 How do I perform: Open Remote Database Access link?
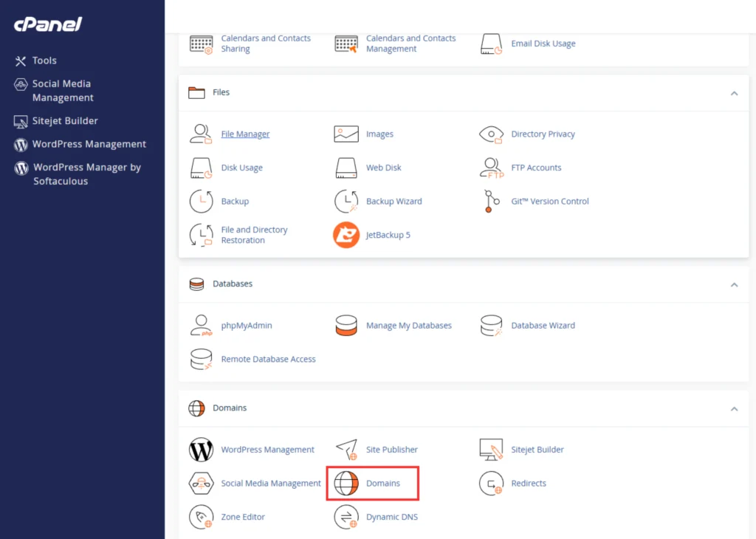click(x=269, y=359)
